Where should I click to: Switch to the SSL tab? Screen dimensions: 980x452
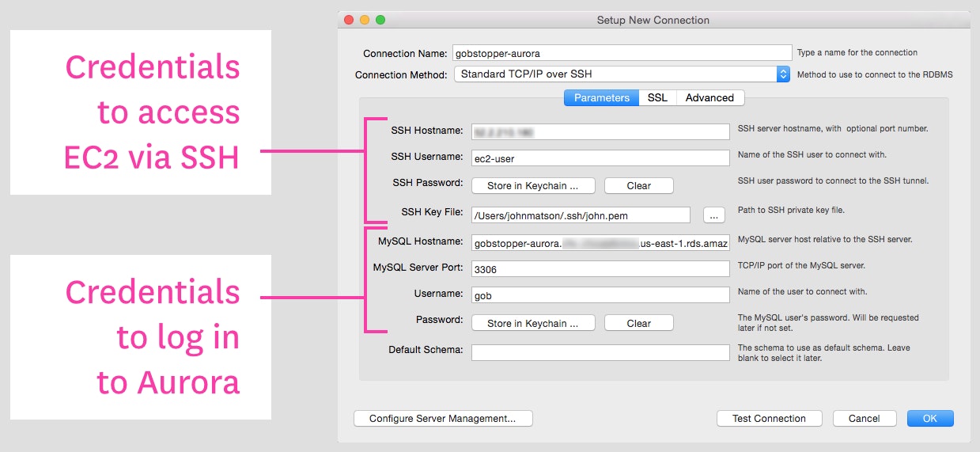click(x=657, y=98)
